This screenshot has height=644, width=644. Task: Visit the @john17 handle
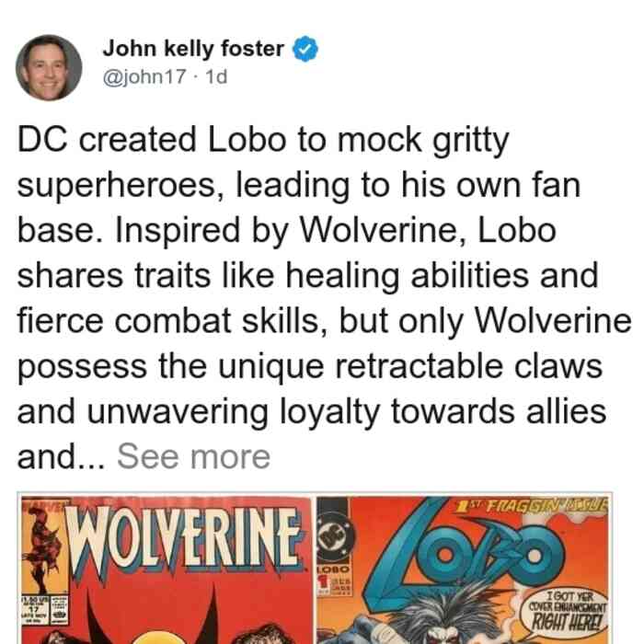pyautogui.click(x=144, y=76)
